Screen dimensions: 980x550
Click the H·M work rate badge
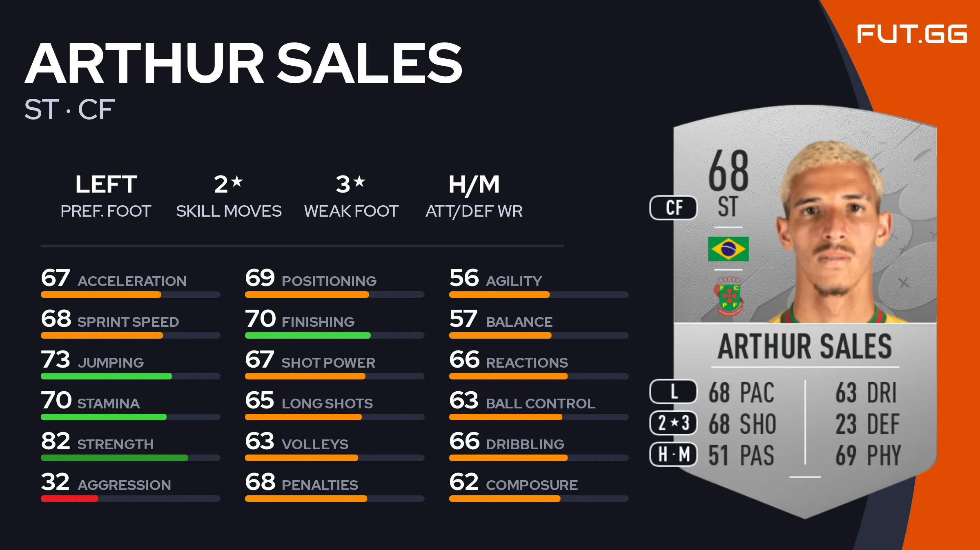coord(673,454)
